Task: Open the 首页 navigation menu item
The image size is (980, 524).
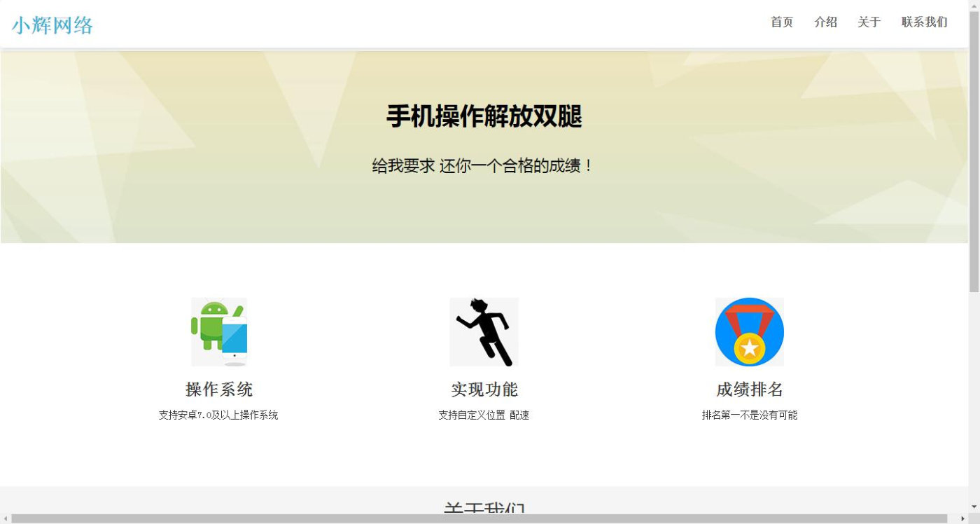Action: point(781,22)
